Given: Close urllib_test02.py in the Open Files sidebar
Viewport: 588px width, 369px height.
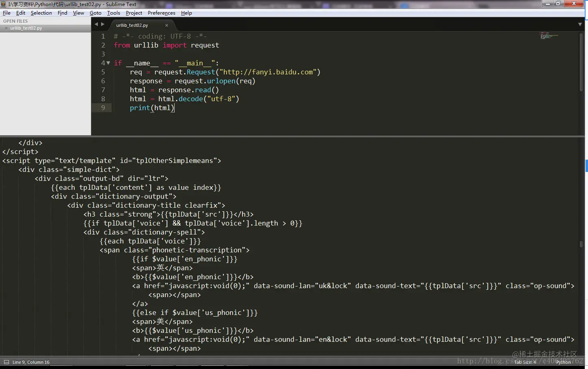Looking at the screenshot, I should tap(6, 28).
